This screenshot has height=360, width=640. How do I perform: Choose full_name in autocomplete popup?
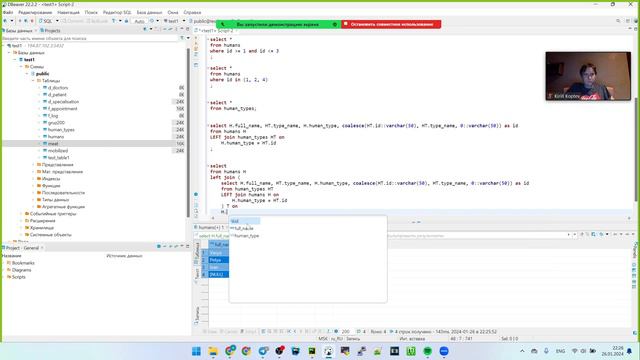tap(244, 228)
